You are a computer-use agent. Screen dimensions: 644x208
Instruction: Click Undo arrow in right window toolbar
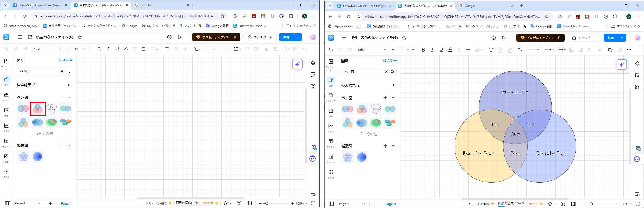click(331, 50)
